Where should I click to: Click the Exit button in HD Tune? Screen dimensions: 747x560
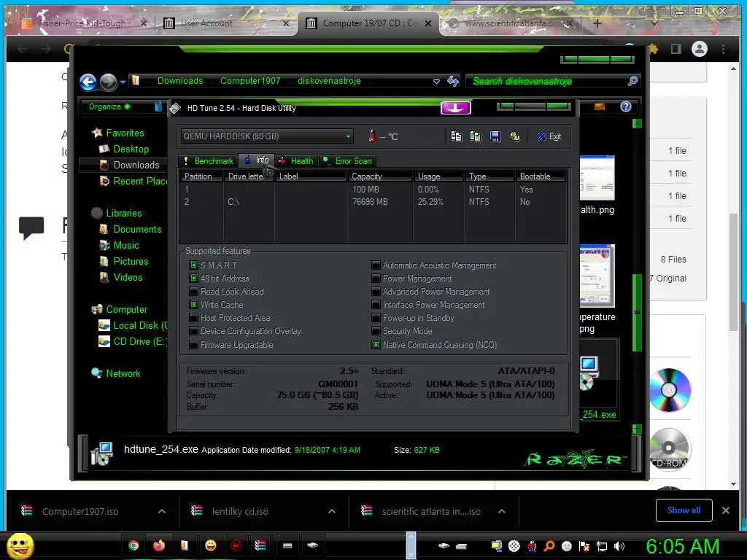pyautogui.click(x=549, y=136)
